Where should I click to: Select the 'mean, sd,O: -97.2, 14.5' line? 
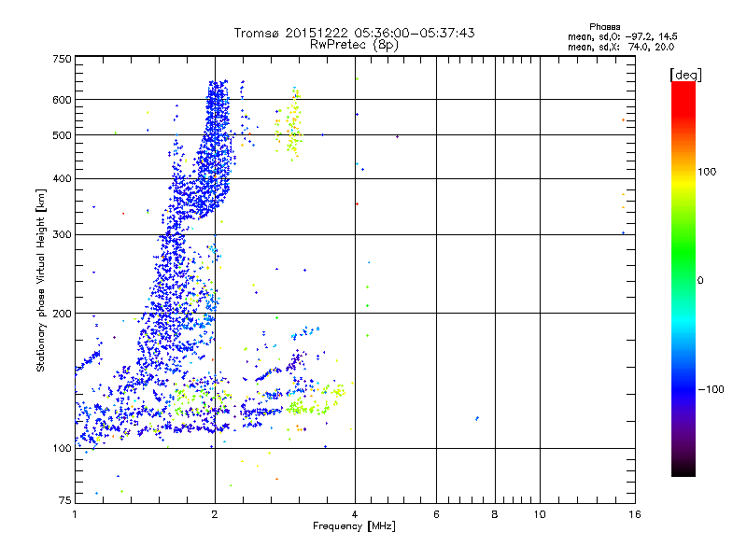[622, 36]
